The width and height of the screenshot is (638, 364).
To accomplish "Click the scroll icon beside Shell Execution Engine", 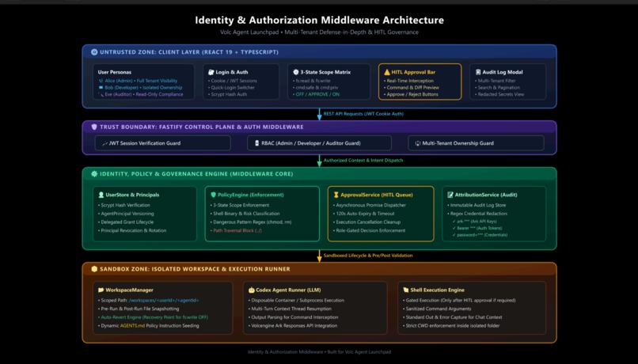I will pyautogui.click(x=405, y=290).
